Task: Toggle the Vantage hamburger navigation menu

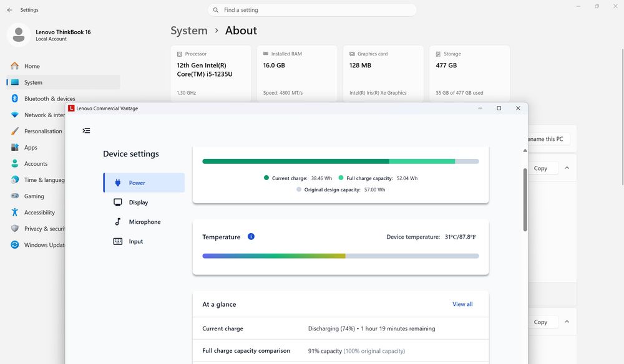Action: point(86,131)
